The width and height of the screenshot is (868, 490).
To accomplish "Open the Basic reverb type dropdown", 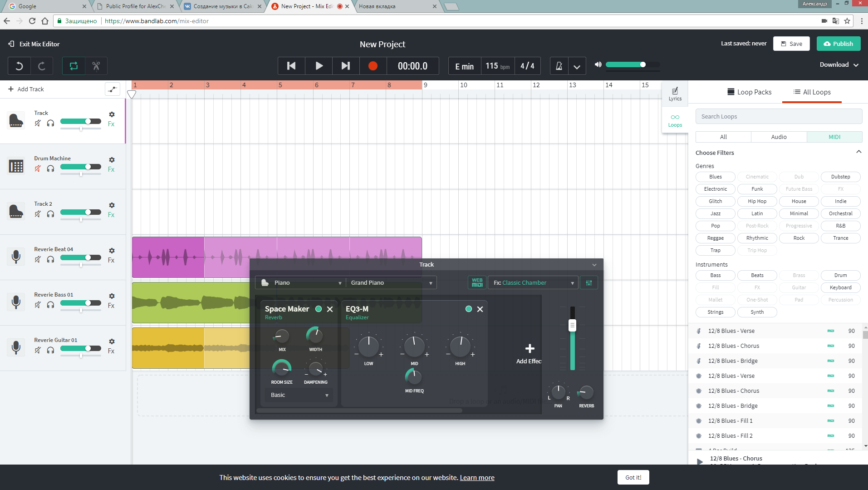I will pyautogui.click(x=299, y=395).
